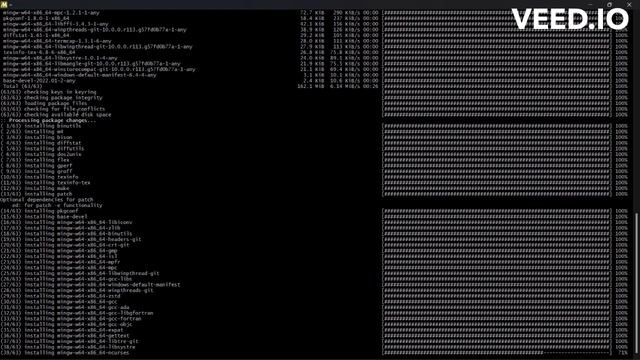Maximize or restore the terminal window
The image size is (640, 360).
[x=609, y=4]
